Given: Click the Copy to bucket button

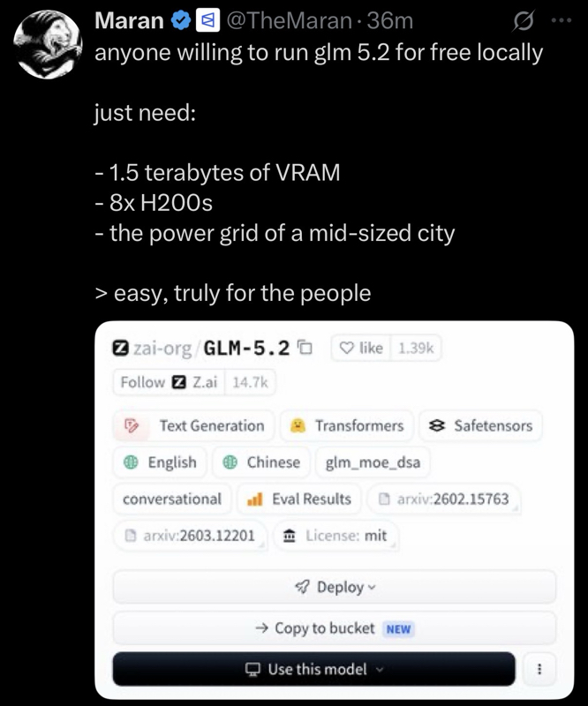Looking at the screenshot, I should coord(335,628).
